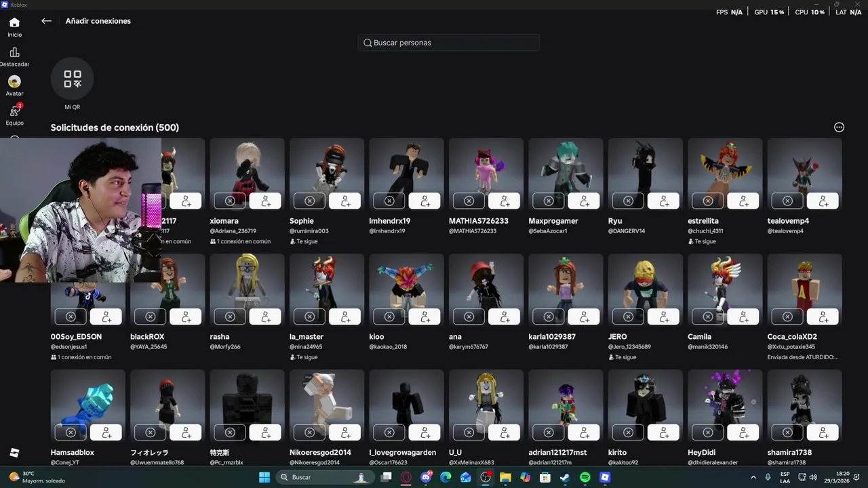868x488 pixels.
Task: Decline Nikoeresgod2014's connection request
Action: [310, 432]
